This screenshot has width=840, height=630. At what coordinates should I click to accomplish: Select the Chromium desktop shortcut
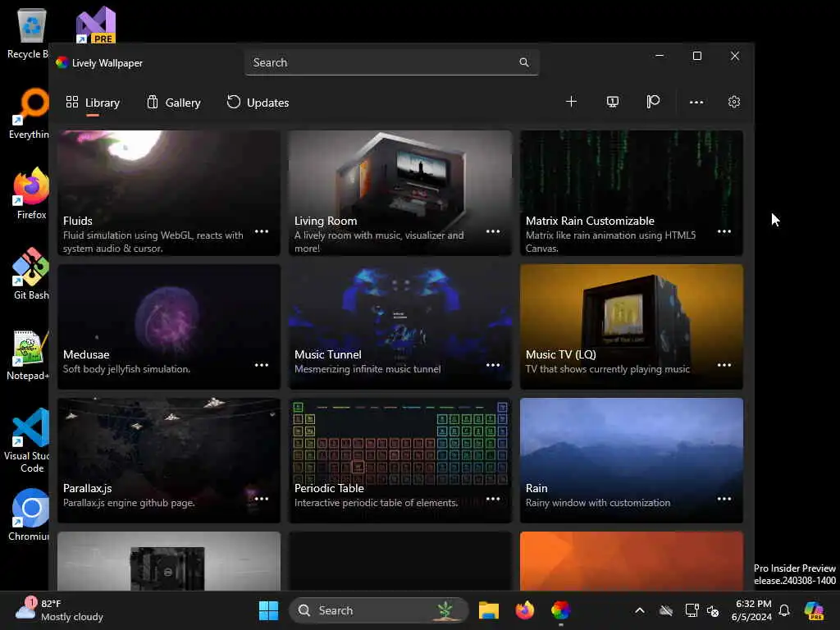click(30, 514)
